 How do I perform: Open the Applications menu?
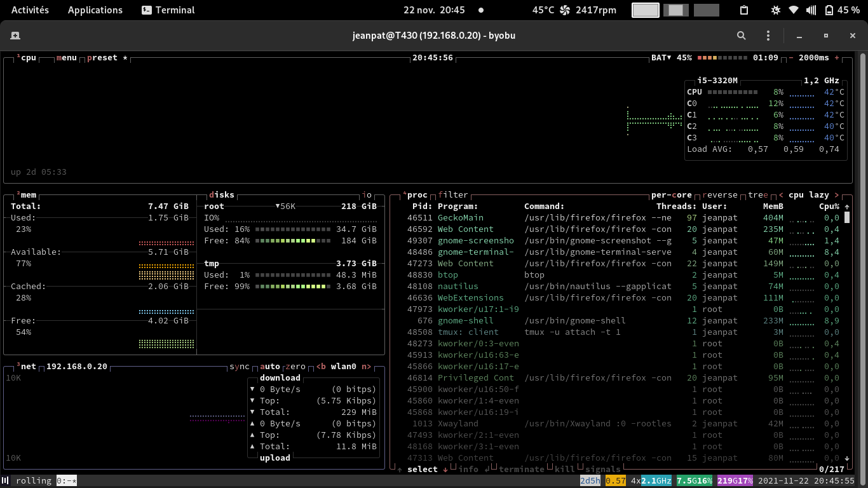pyautogui.click(x=95, y=10)
